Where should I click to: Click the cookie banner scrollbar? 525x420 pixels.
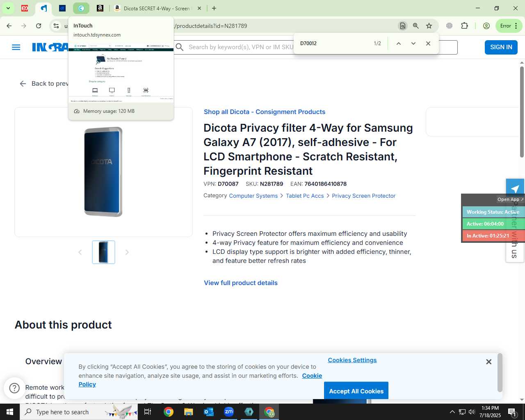[x=500, y=372]
